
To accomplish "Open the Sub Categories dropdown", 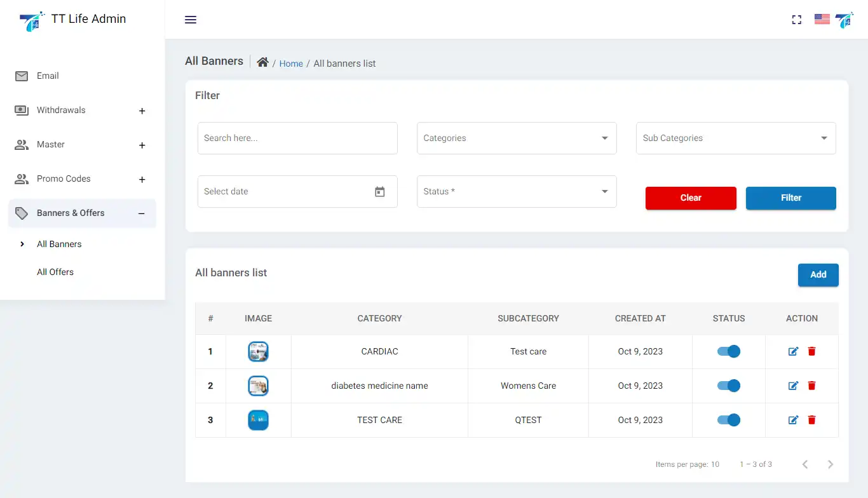I will click(735, 138).
